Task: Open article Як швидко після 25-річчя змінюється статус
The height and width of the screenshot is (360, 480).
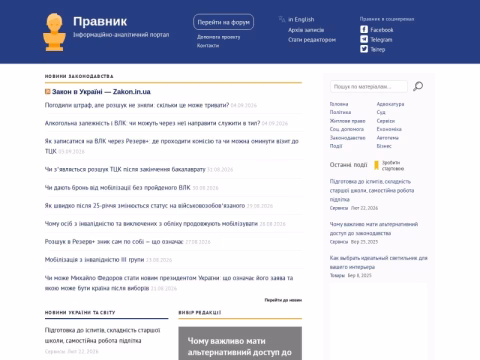Action: coord(145,206)
